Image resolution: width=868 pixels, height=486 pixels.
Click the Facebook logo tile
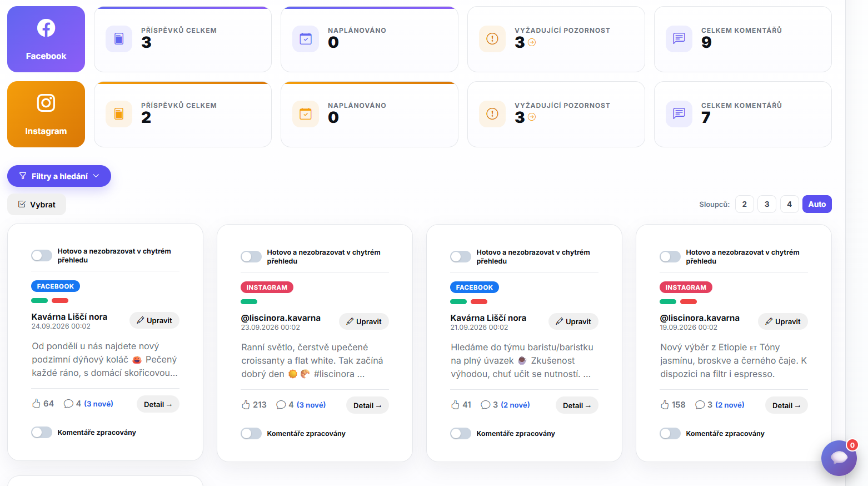coord(46,39)
